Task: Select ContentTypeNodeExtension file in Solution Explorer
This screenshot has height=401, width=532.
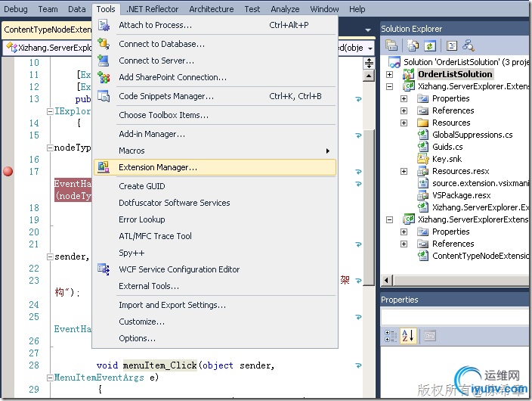Action: click(x=480, y=256)
